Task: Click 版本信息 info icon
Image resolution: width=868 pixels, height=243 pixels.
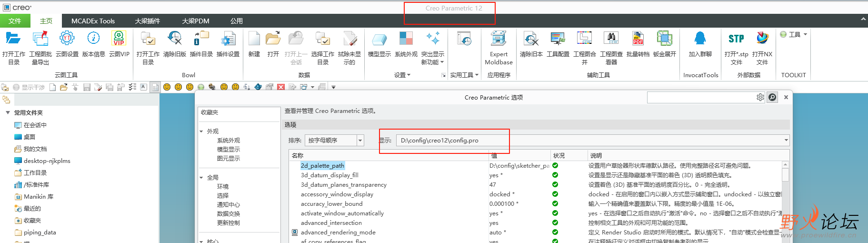Action: tap(93, 39)
